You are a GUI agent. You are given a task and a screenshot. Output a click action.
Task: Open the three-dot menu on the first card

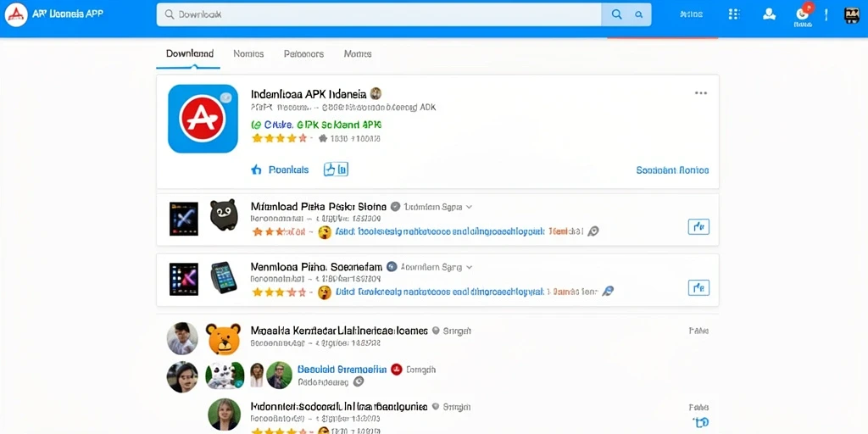click(x=701, y=93)
